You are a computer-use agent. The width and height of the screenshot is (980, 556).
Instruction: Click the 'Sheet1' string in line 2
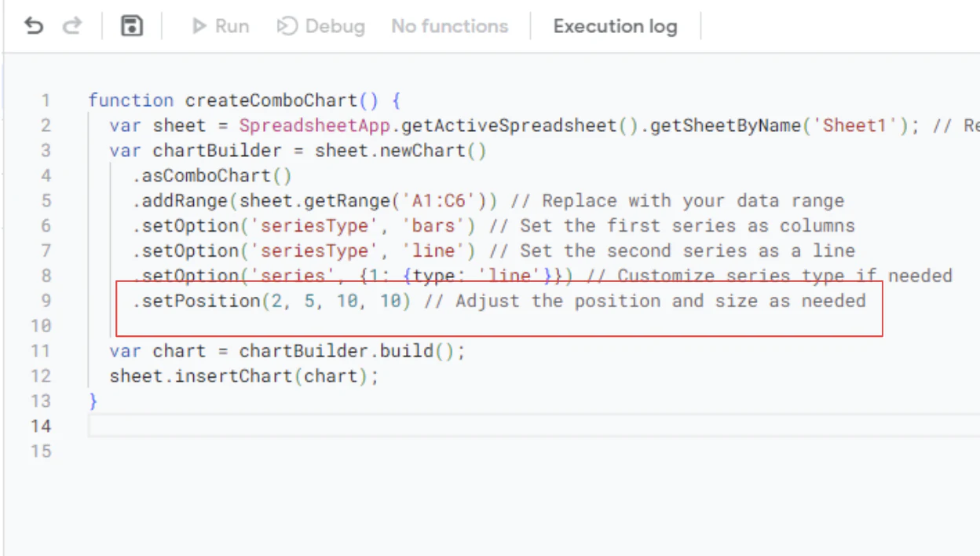(x=854, y=126)
